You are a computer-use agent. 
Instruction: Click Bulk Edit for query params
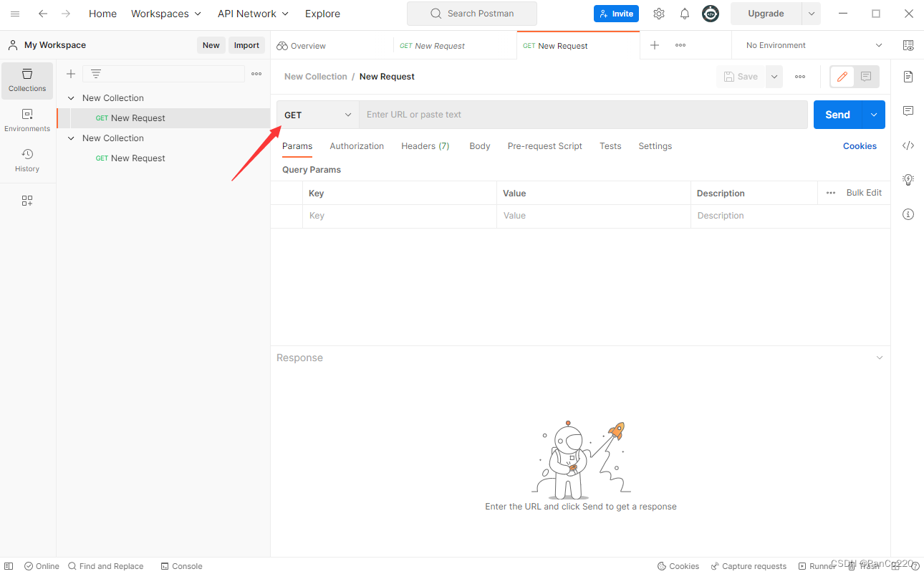click(x=864, y=193)
